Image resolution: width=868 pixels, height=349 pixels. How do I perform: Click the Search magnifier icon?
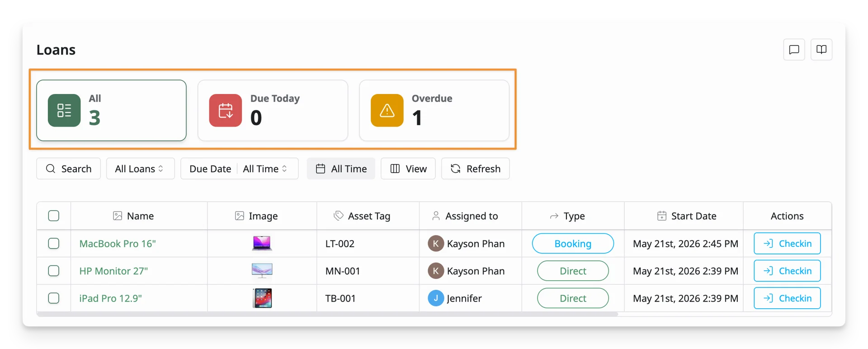[x=51, y=169]
